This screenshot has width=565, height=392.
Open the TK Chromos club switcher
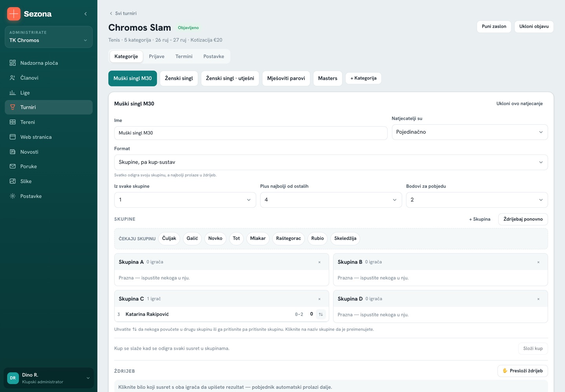[49, 37]
